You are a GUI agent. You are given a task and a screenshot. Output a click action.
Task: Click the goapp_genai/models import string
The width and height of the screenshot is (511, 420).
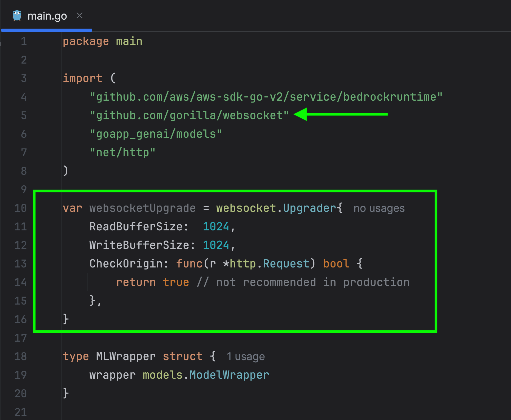pos(156,134)
